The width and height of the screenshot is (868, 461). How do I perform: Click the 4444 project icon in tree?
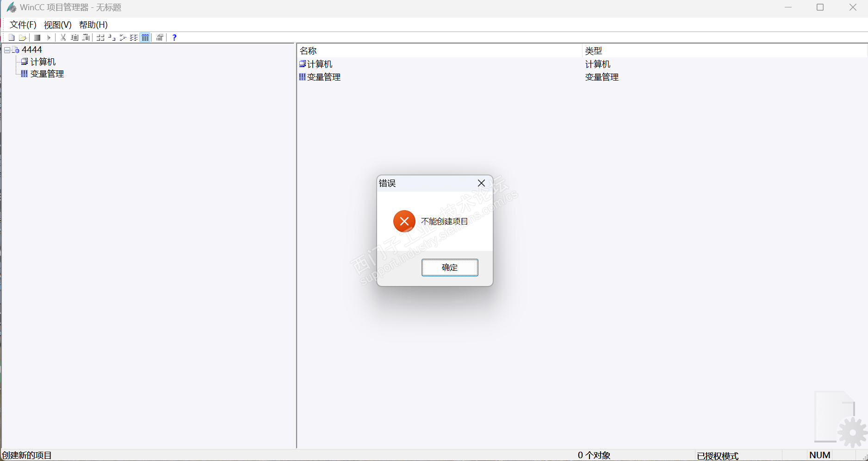(16, 50)
